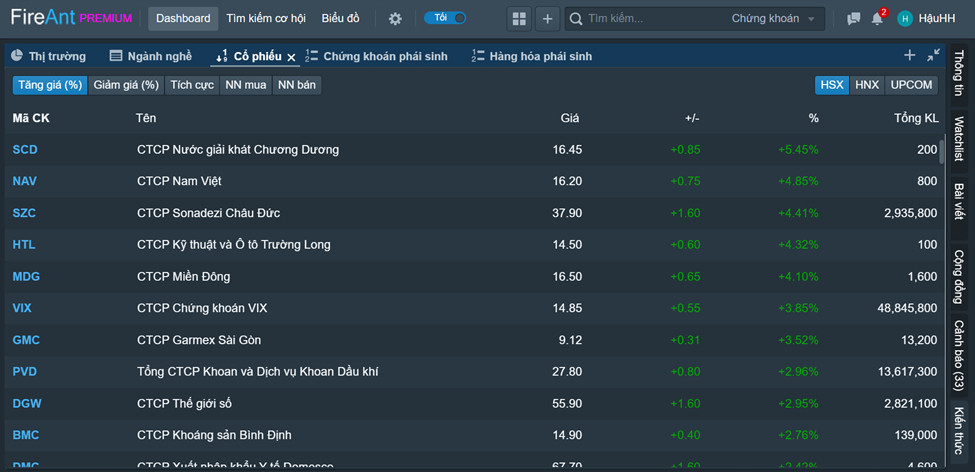Image resolution: width=975 pixels, height=472 pixels.
Task: Open the layout grid icon
Action: click(x=519, y=19)
